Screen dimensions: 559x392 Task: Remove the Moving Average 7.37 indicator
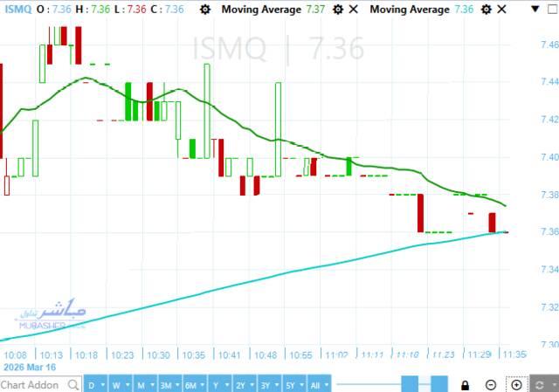352,9
